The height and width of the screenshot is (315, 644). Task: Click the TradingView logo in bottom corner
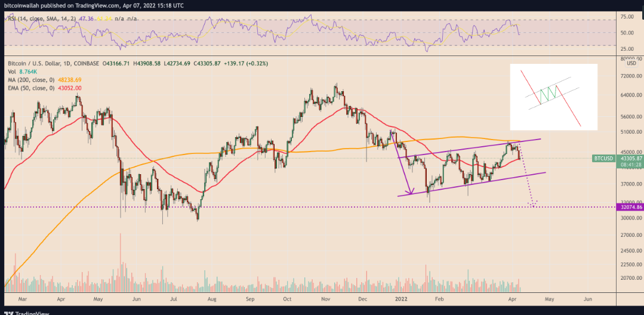pyautogui.click(x=26, y=313)
